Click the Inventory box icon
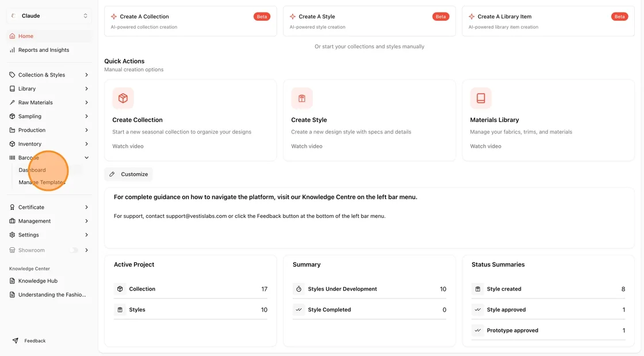Viewport: 644px width, 356px height. point(12,144)
